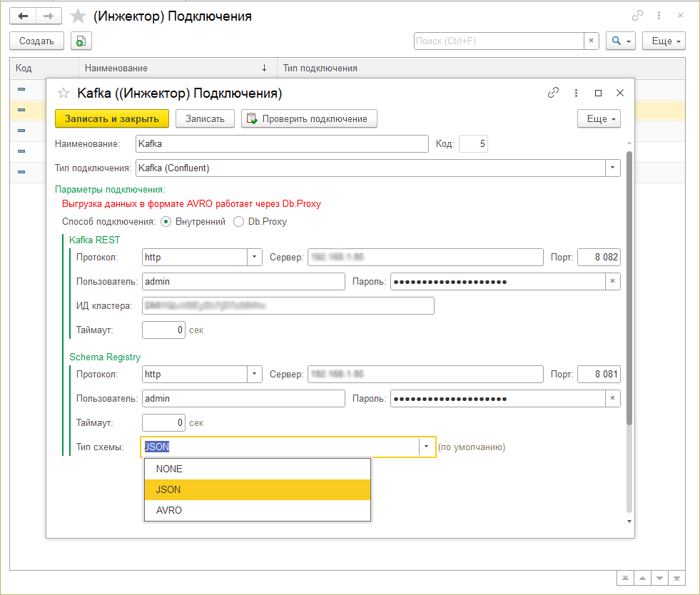Expand Kafka REST Протокол dropdown
This screenshot has width=700, height=595.
coord(255,257)
